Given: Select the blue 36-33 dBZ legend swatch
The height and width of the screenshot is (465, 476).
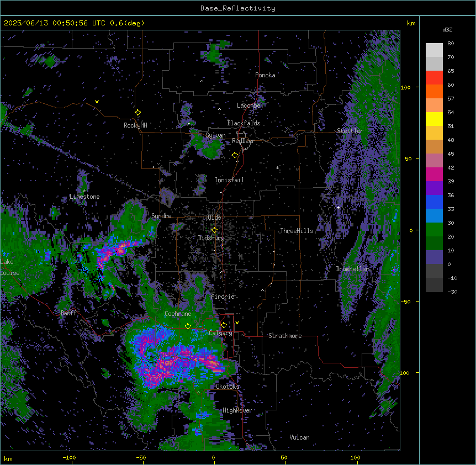Looking at the screenshot, I should click(434, 202).
